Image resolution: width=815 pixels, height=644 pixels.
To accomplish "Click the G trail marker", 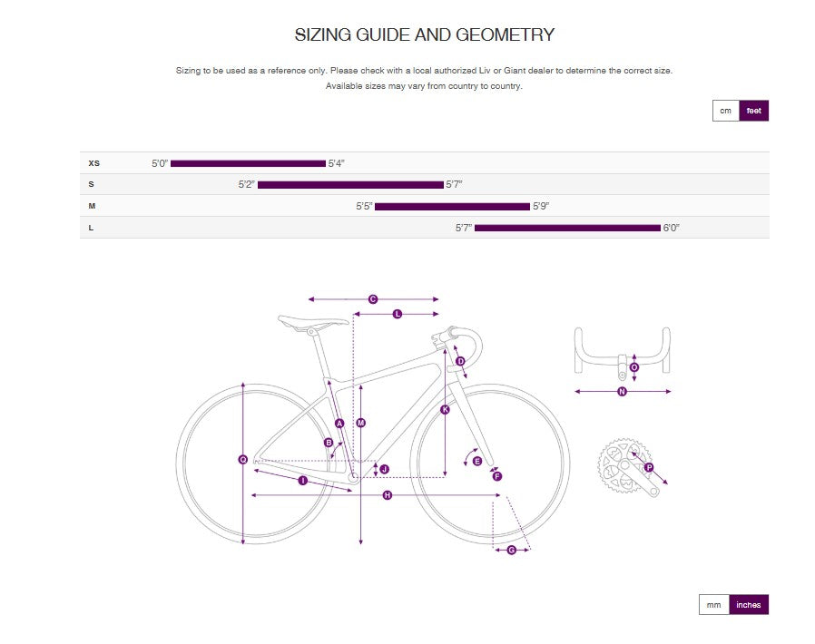I will (x=512, y=550).
